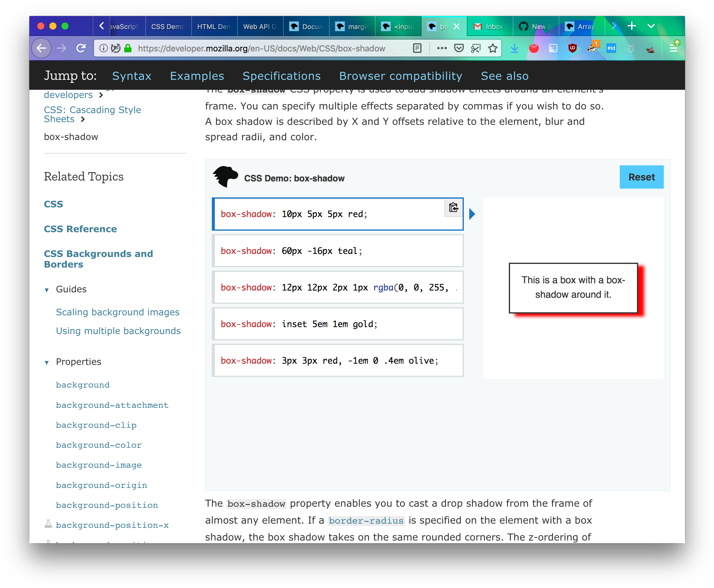Collapse the Guides section
This screenshot has width=714, height=588.
(x=47, y=290)
